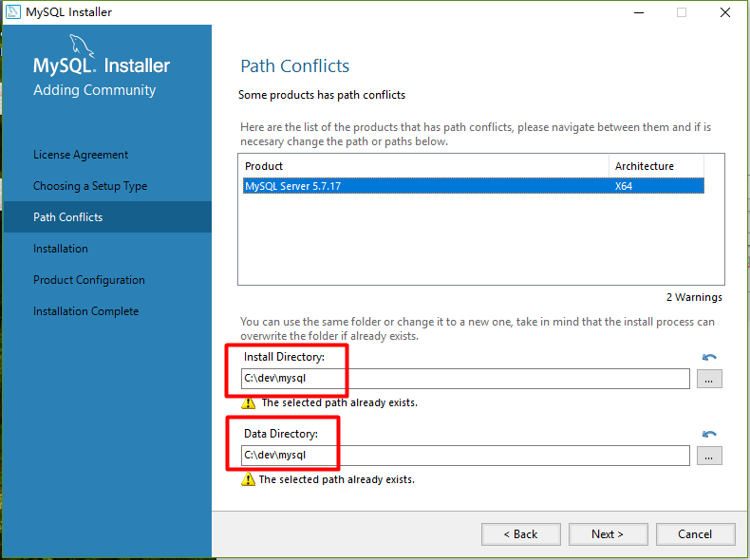Image resolution: width=750 pixels, height=560 pixels.
Task: Click 'Adding Community' text in the sidebar
Action: click(95, 90)
